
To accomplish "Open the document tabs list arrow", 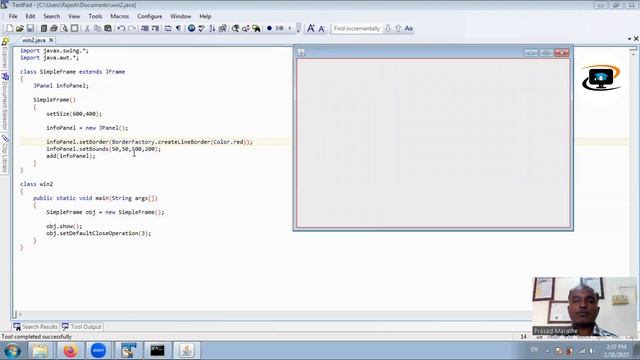I will [x=629, y=39].
